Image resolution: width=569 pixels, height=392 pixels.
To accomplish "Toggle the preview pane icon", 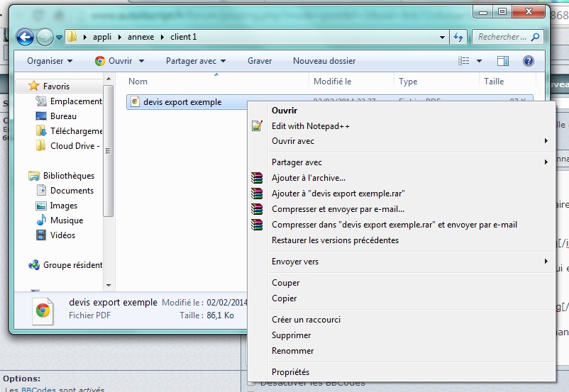I will click(503, 61).
